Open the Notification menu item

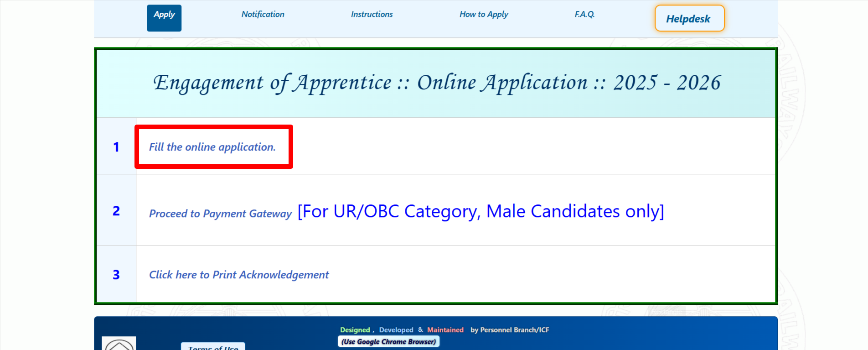point(263,15)
